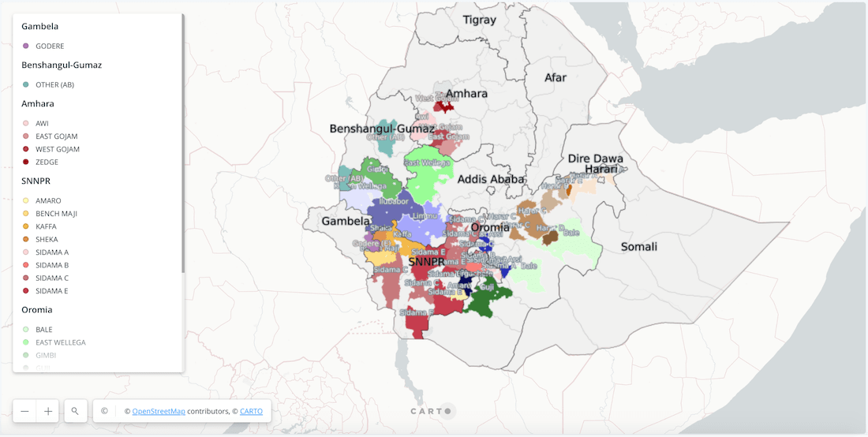Click the Benshangul-Gumaz legend heading
The image size is (868, 437).
pos(62,65)
